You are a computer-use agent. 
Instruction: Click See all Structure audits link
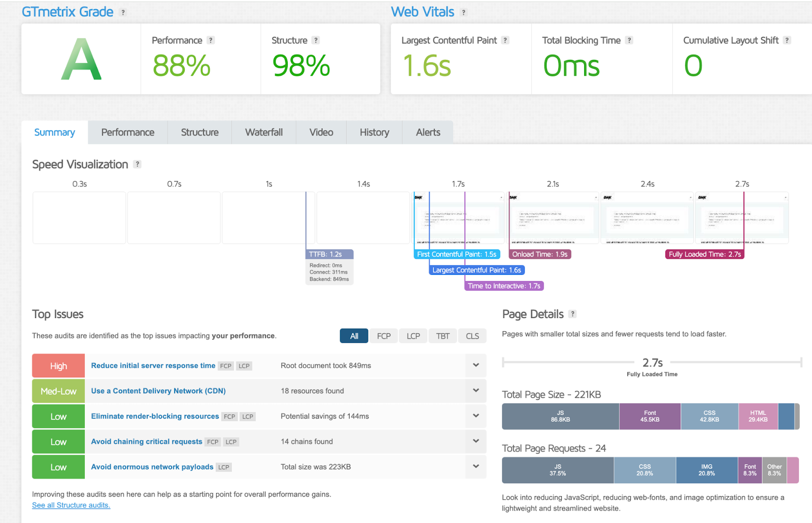click(x=71, y=505)
